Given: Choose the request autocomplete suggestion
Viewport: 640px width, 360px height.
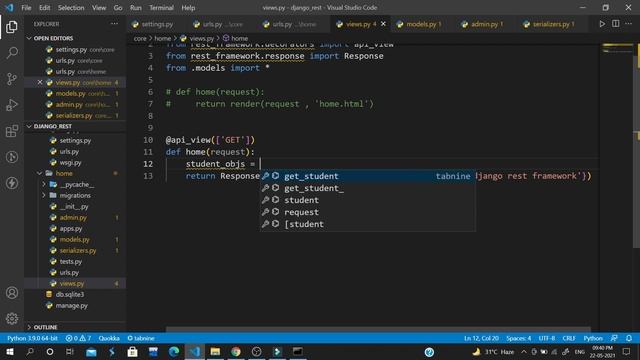Looking at the screenshot, I should tap(368, 212).
